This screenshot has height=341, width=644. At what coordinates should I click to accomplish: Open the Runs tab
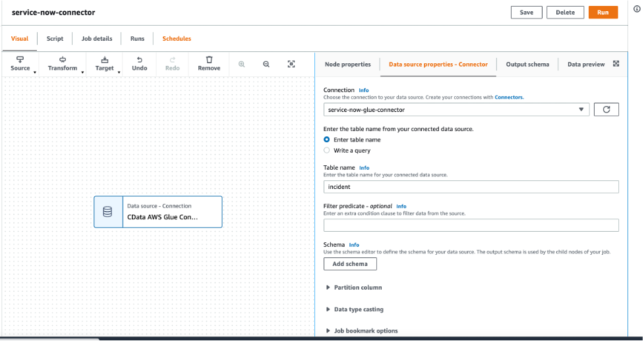[x=138, y=39]
